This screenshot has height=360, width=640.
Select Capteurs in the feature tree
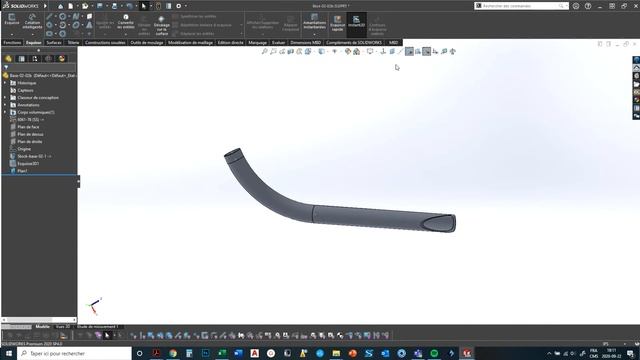tap(25, 90)
